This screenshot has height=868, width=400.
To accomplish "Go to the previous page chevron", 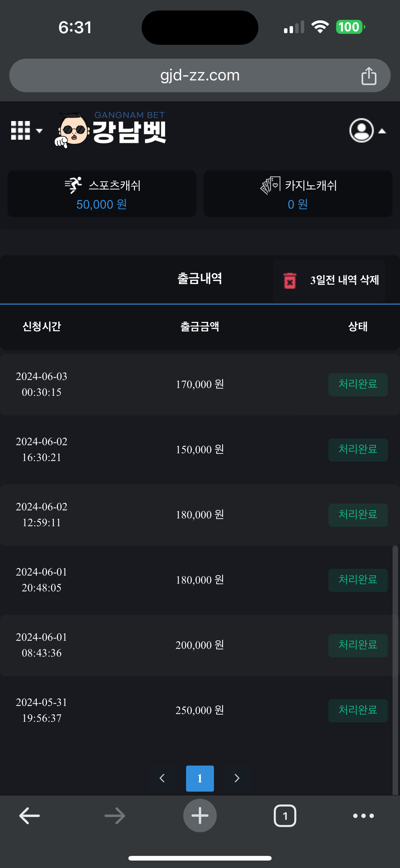I will [x=162, y=778].
